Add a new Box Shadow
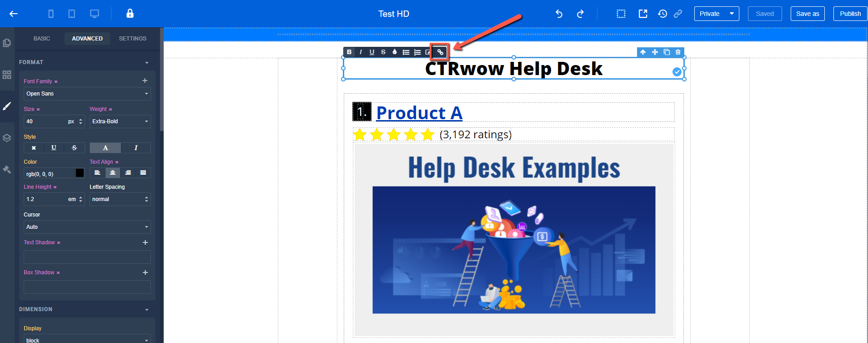 [x=146, y=272]
